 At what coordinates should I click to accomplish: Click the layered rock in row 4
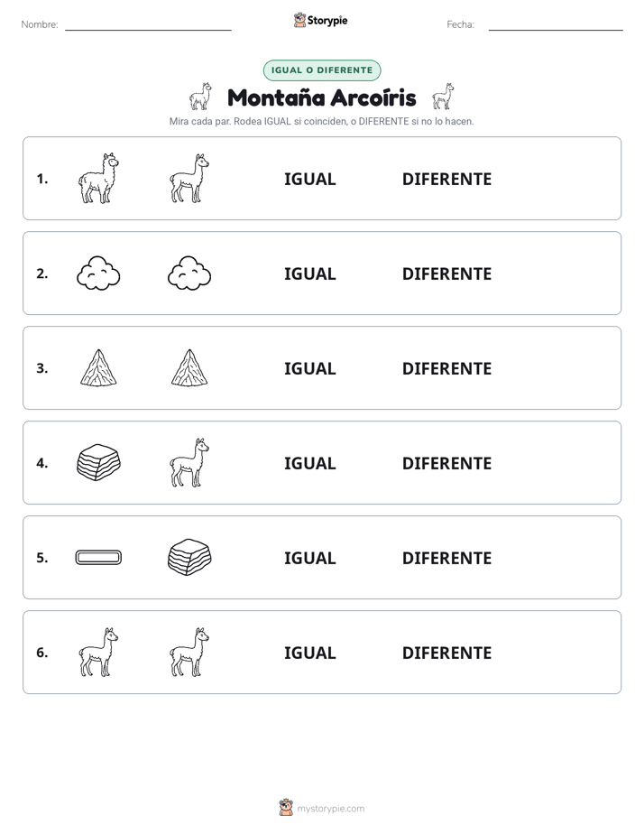[x=98, y=462]
